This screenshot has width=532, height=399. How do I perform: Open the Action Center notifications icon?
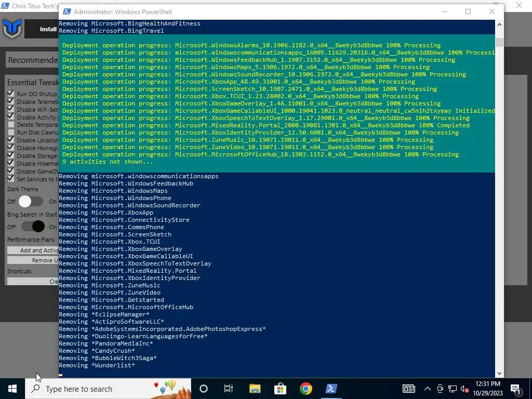coord(515,389)
